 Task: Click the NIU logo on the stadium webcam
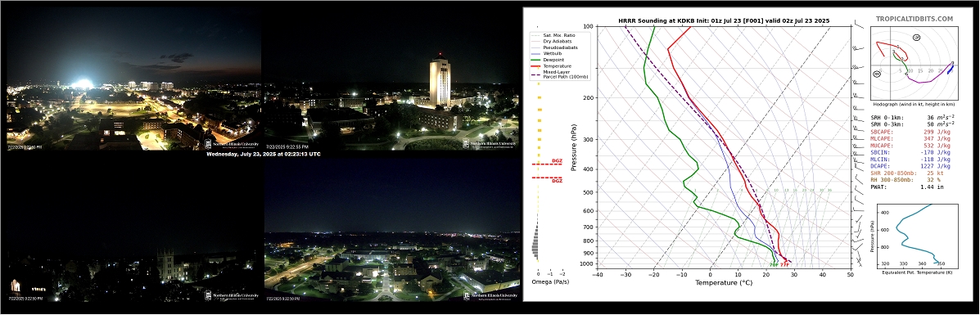point(232,143)
